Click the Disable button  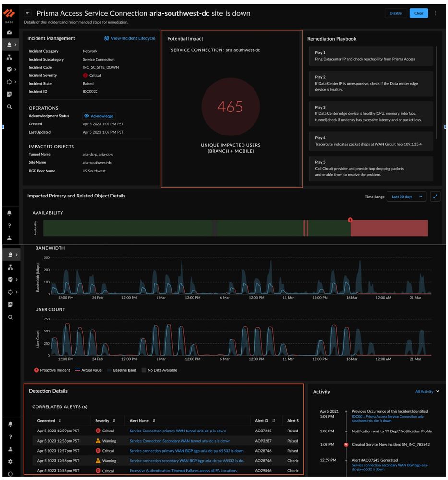click(396, 13)
